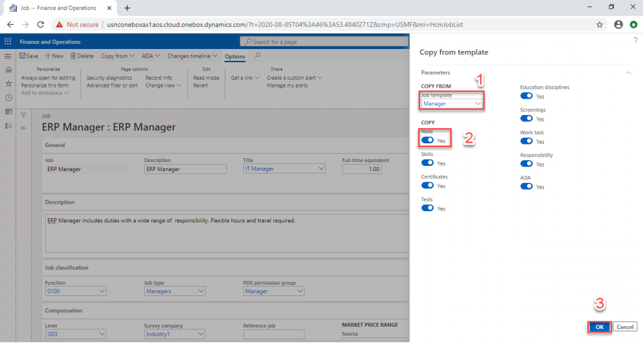Toggle the Work task switch

click(526, 141)
